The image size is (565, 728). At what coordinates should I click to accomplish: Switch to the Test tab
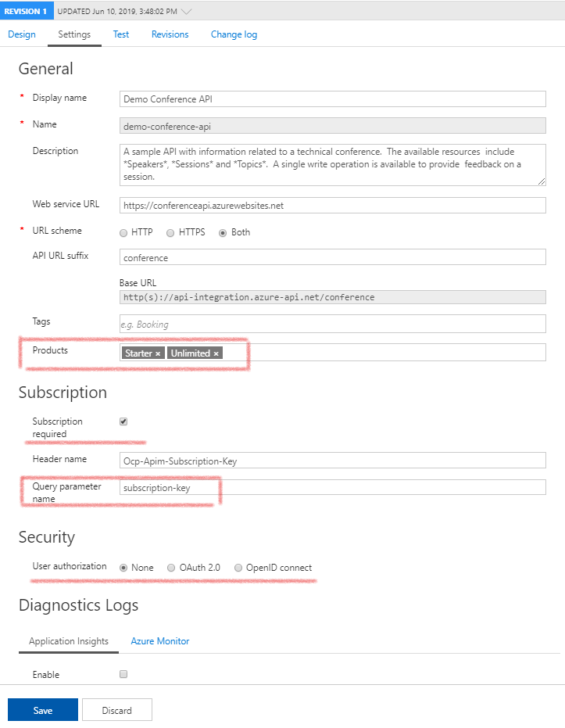click(121, 34)
